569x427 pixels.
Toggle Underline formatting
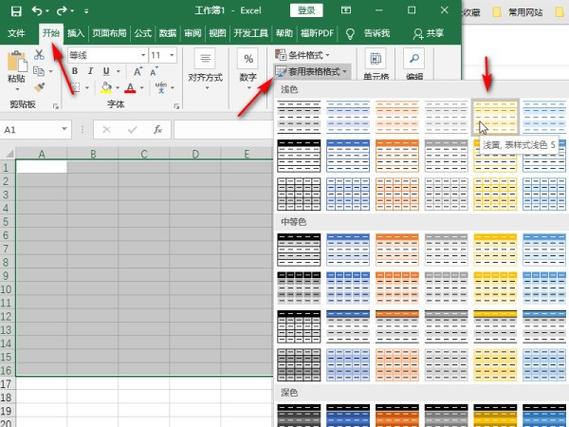106,71
